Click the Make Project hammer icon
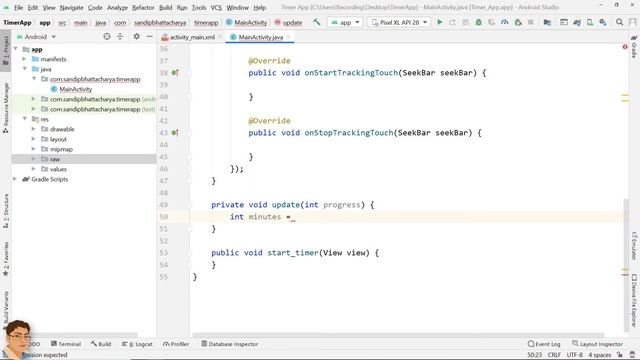 [317, 22]
